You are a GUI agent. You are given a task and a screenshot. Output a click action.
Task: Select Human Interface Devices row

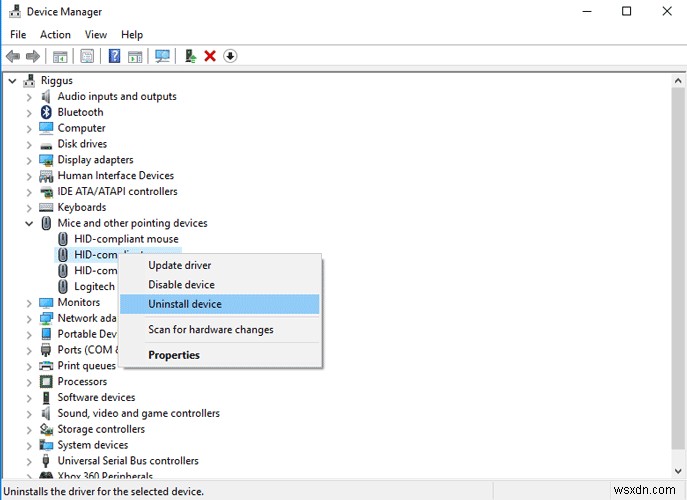click(116, 176)
